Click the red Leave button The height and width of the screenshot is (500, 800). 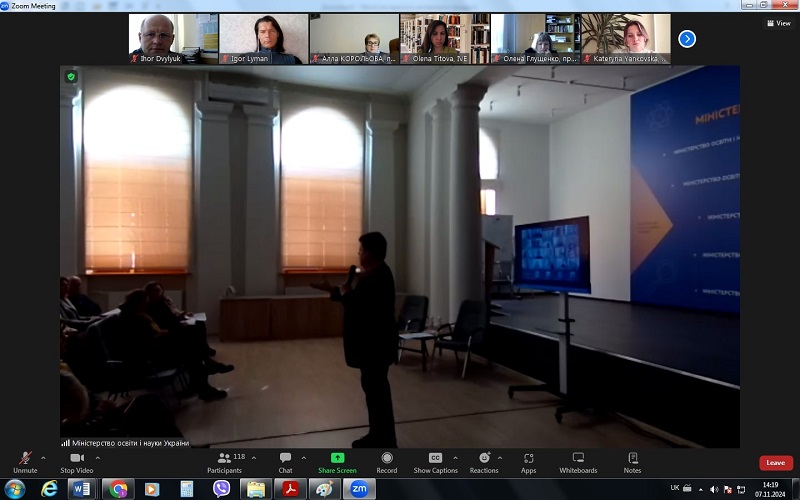point(776,463)
